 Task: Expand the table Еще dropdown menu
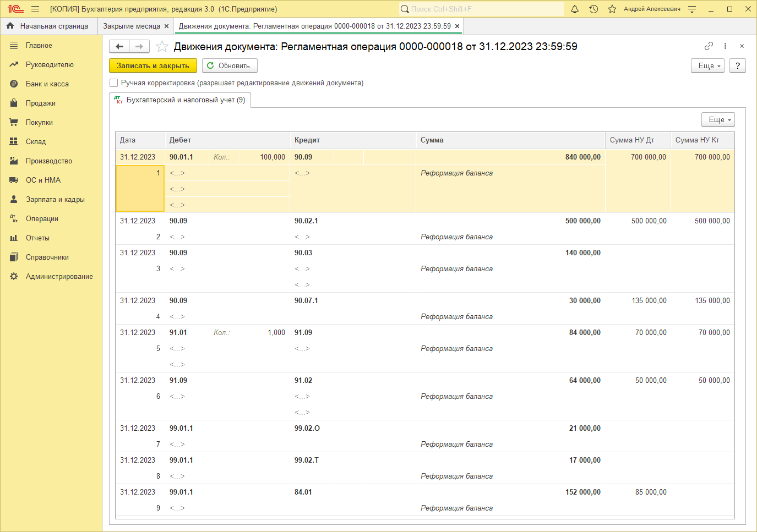click(x=718, y=119)
